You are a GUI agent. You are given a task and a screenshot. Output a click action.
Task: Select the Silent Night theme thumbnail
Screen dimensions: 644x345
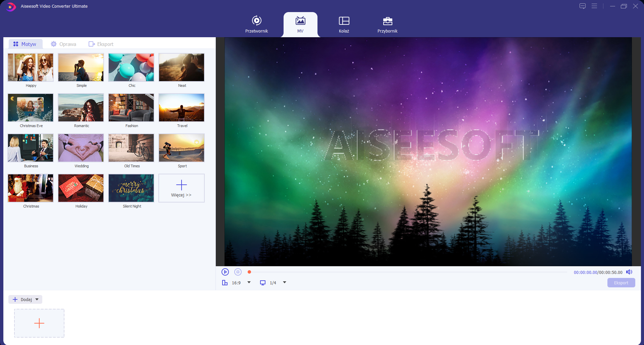[131, 188]
